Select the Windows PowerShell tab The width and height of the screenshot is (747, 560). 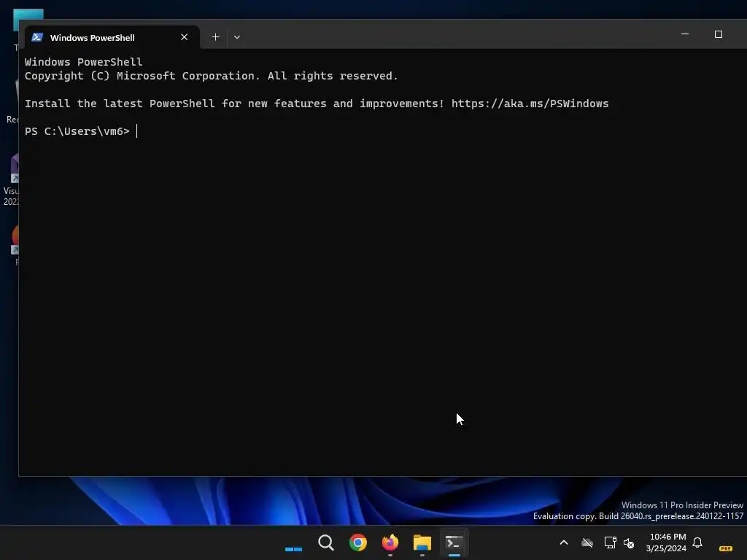pyautogui.click(x=112, y=37)
